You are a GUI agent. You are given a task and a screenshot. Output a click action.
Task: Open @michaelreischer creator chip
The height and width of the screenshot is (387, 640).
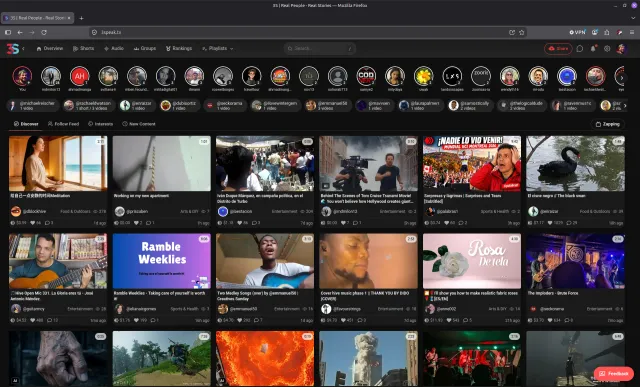[x=33, y=106]
